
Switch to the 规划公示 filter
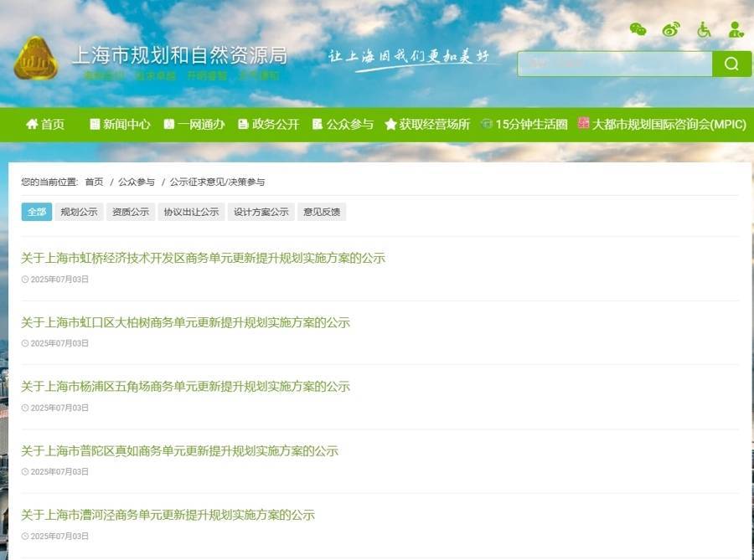pyautogui.click(x=80, y=213)
